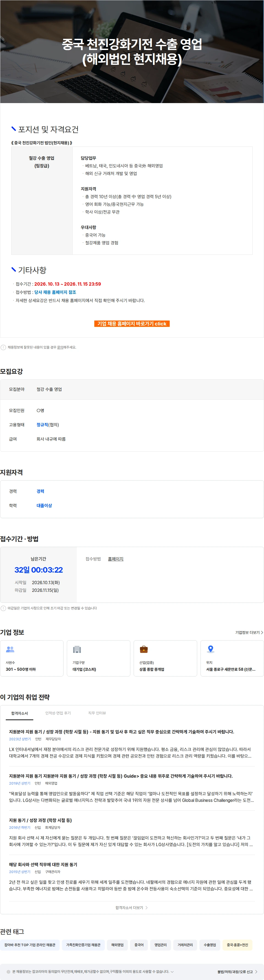Open the 2019년 상반기 해외영업 essay title
This screenshot has width=264, height=980.
click(x=121, y=776)
